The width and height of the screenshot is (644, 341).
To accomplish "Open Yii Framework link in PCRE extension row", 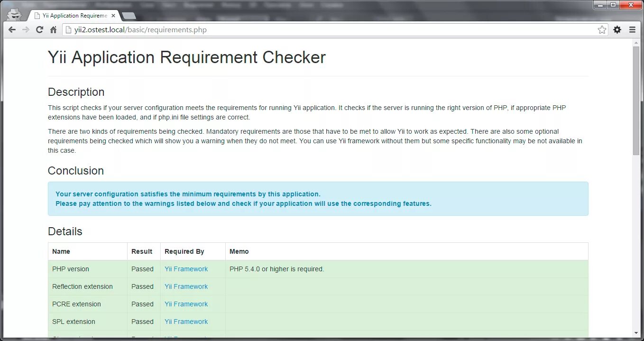I will [x=186, y=304].
